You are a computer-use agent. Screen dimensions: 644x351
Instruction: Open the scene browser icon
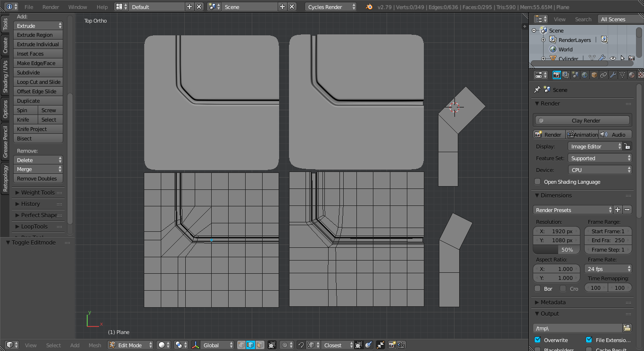pos(215,7)
